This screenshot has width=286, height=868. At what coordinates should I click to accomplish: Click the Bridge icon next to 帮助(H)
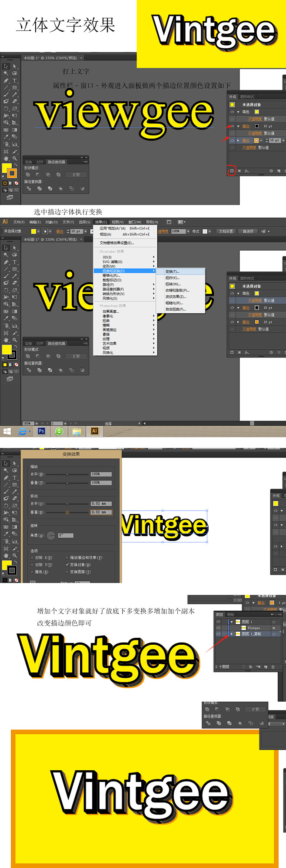169,222
